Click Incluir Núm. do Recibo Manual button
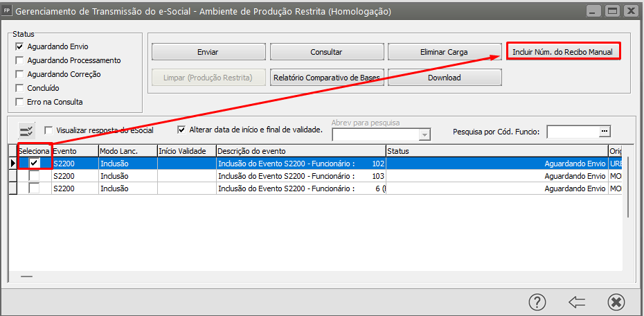Image resolution: width=644 pixels, height=316 pixels. coord(563,52)
